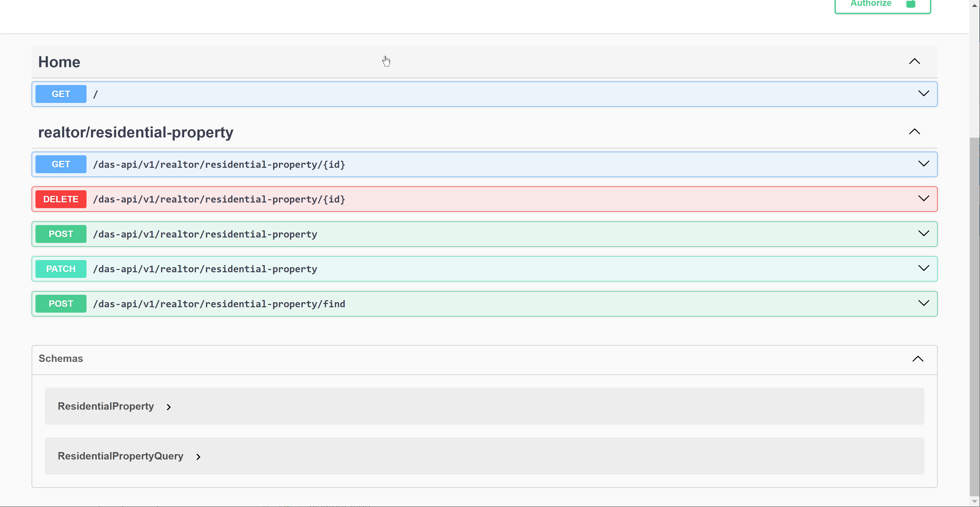Screen dimensions: 980x507
Task: Click the realtor/residential-property heading
Action: (136, 133)
